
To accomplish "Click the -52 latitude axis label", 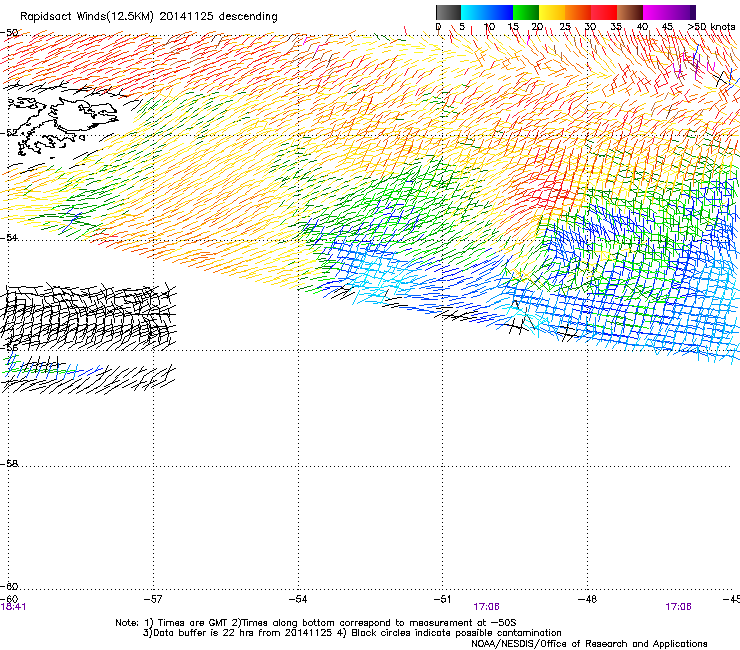I will pos(9,133).
